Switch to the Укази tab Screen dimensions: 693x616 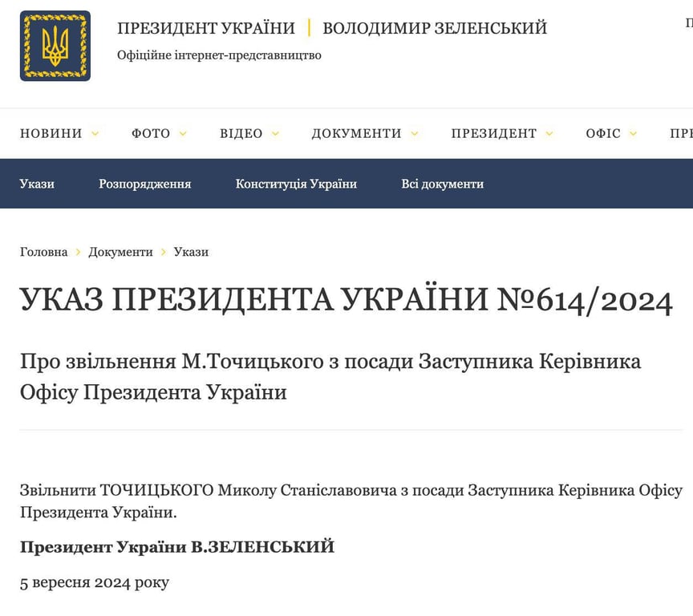[37, 184]
